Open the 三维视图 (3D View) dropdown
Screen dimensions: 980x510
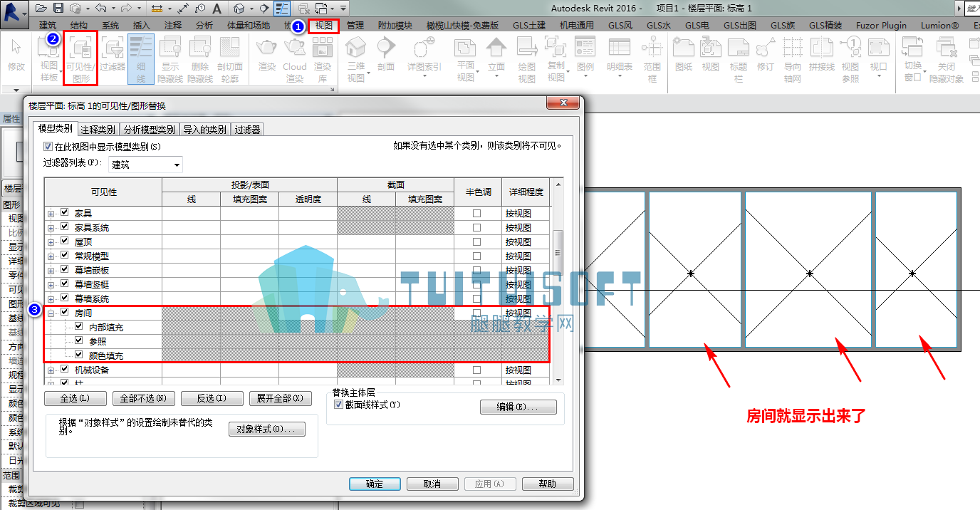[x=356, y=60]
